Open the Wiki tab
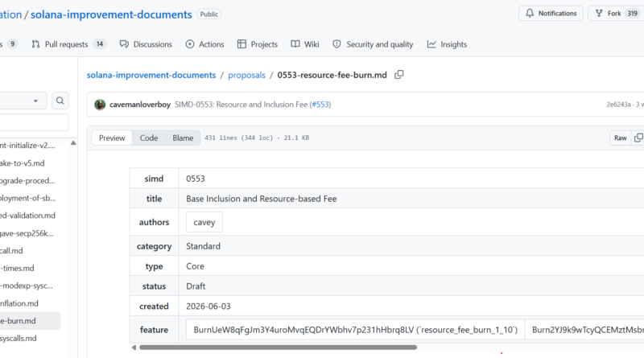 click(305, 44)
